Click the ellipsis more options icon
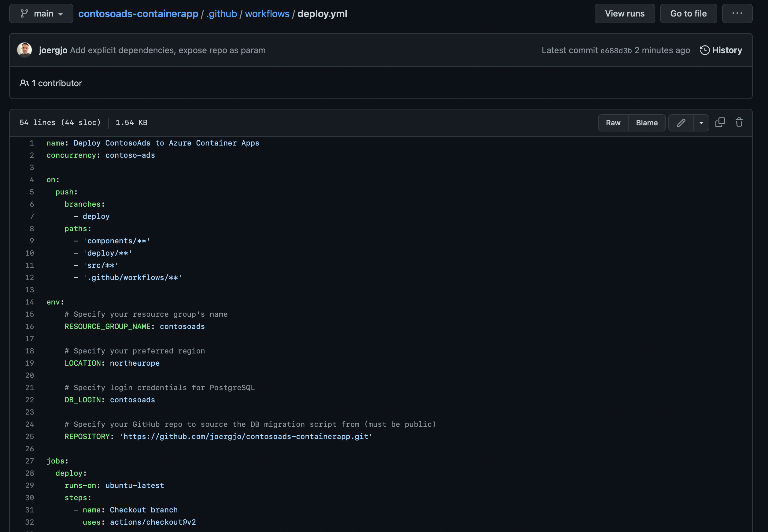 tap(737, 13)
